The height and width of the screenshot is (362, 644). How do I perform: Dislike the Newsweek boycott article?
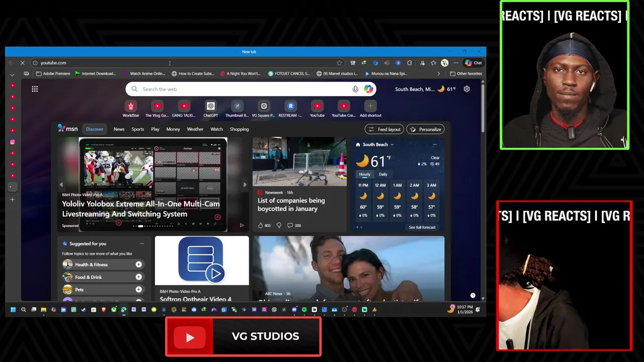click(279, 225)
